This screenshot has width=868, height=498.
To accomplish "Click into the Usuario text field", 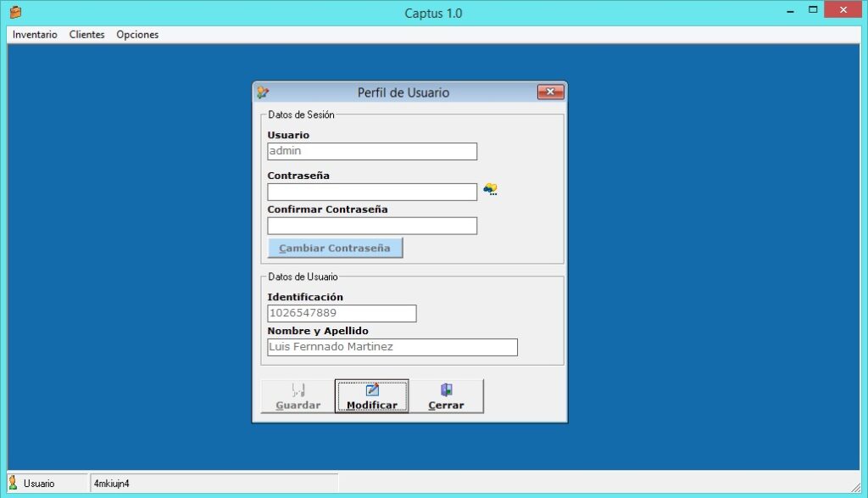I will [372, 151].
